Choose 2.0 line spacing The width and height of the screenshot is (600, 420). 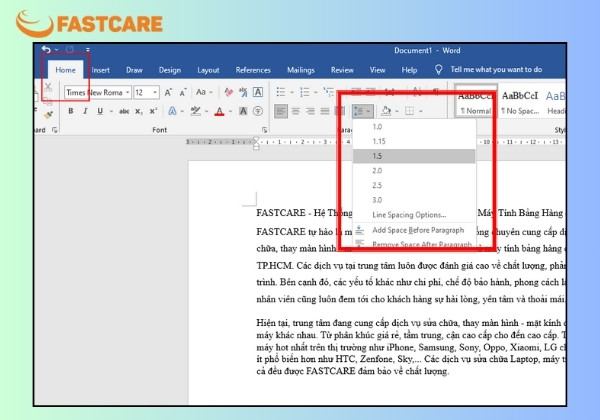tap(414, 171)
